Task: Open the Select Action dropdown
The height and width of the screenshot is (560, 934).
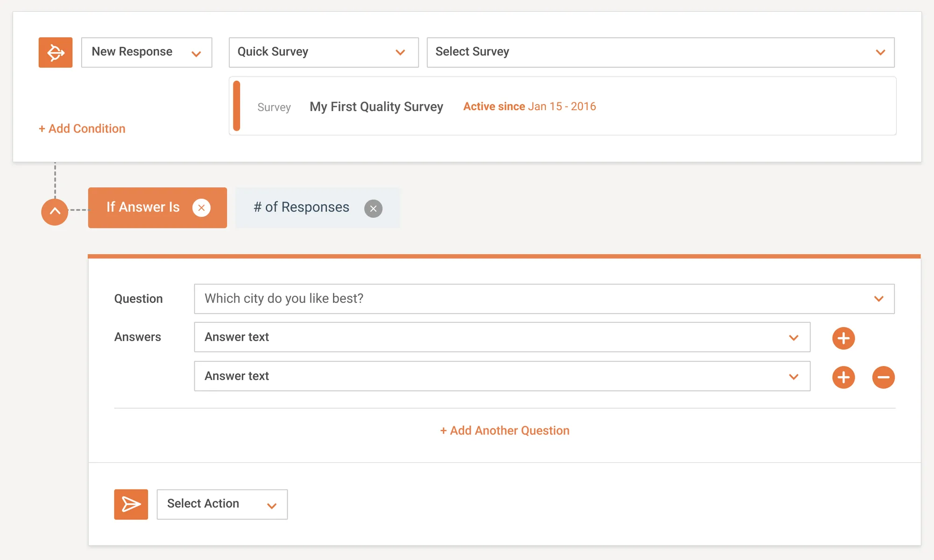Action: 222,504
